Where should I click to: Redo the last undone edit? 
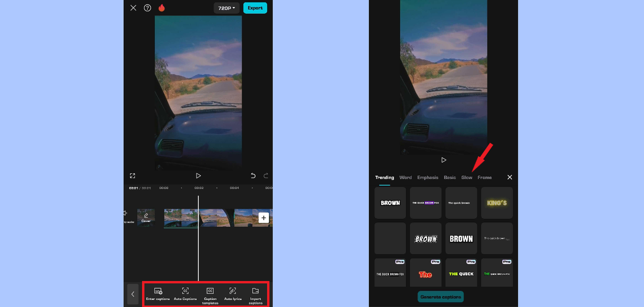point(266,176)
